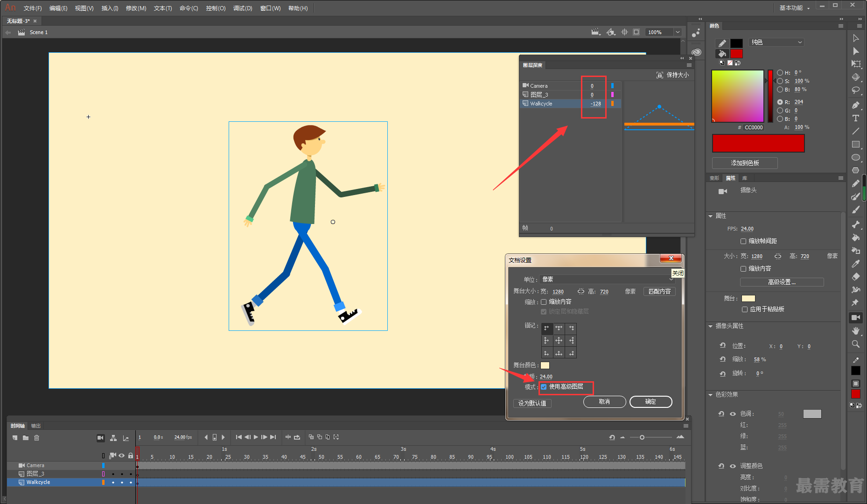The width and height of the screenshot is (867, 504).
Task: Select the G green radio button
Action: 780,111
